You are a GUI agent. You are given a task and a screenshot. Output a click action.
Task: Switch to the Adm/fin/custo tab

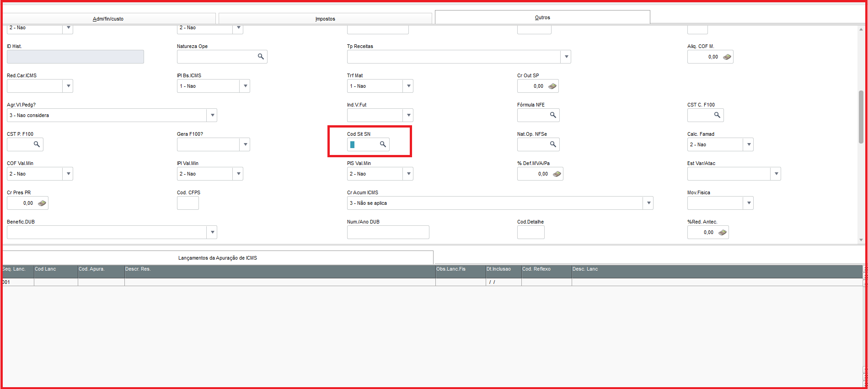coord(108,19)
